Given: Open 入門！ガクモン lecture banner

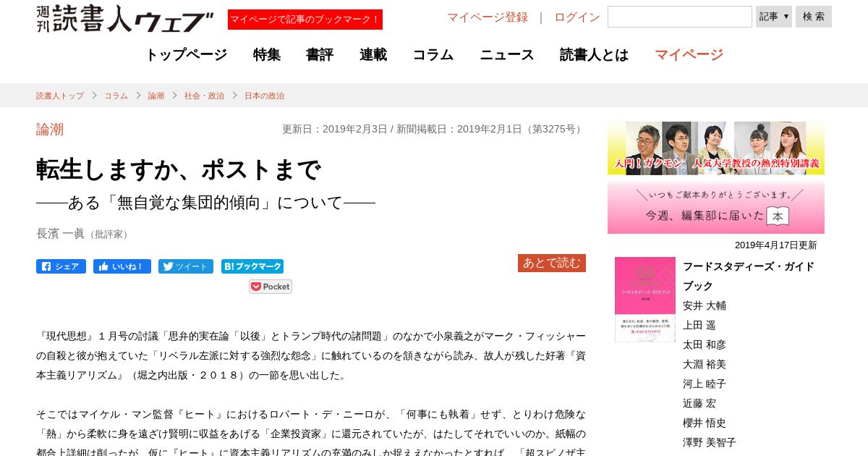Looking at the screenshot, I should click(716, 148).
